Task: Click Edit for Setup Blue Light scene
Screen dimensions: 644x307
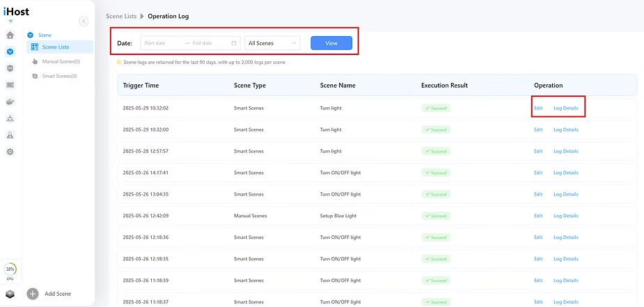Action: [538, 216]
